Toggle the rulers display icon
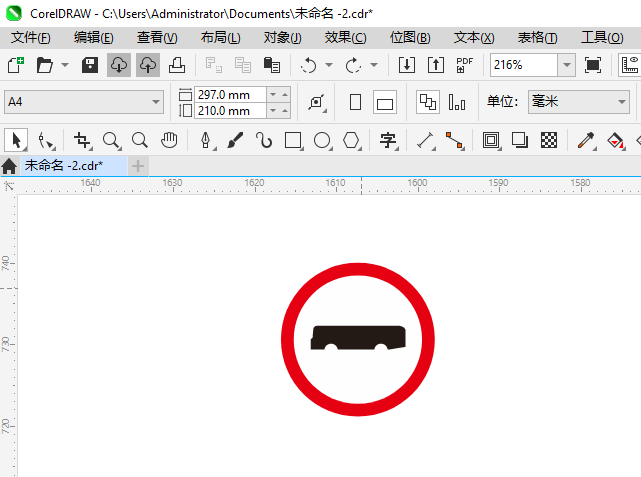 [630, 65]
